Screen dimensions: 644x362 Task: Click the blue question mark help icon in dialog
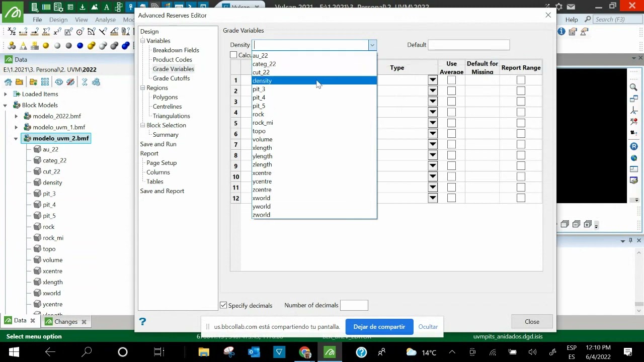point(142,322)
